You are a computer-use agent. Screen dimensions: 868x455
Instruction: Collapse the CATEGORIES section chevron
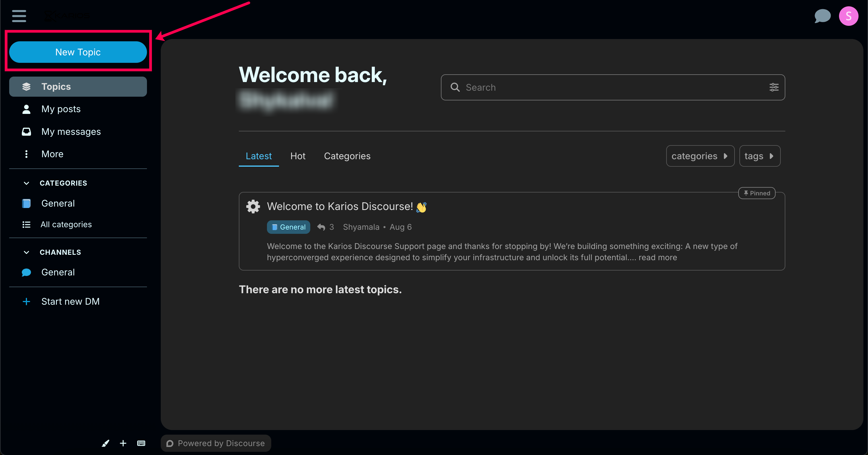26,183
